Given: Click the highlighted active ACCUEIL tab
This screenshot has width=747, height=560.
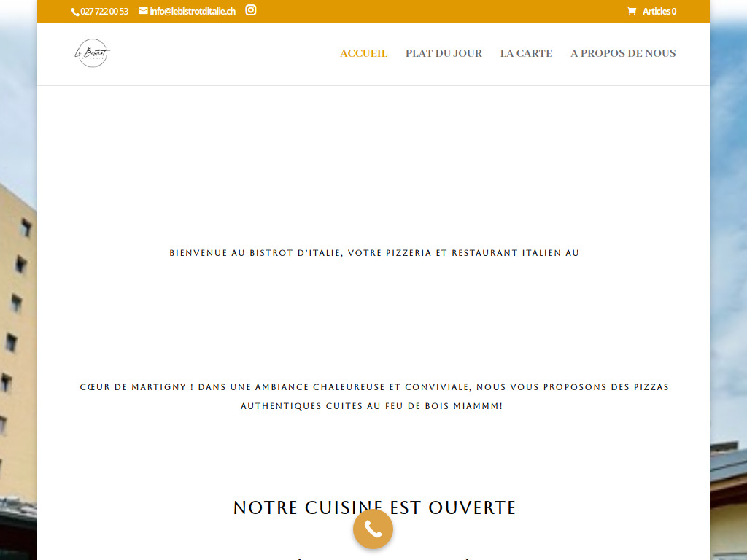Looking at the screenshot, I should (x=363, y=53).
